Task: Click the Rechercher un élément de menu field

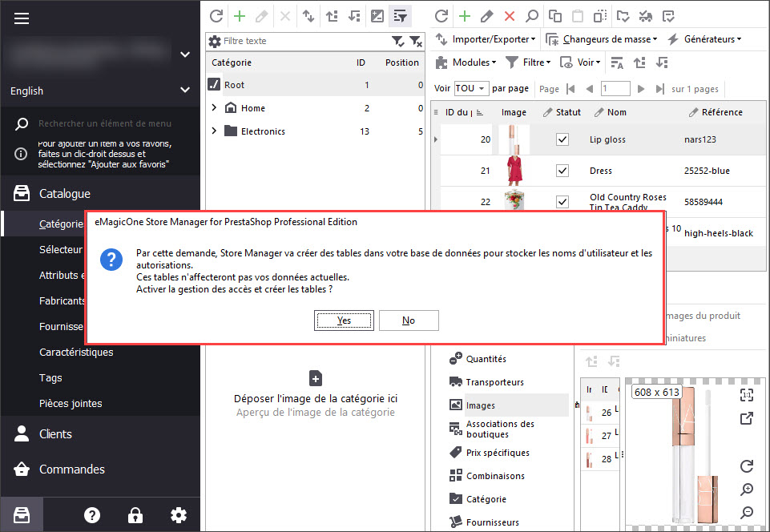Action: (x=105, y=124)
